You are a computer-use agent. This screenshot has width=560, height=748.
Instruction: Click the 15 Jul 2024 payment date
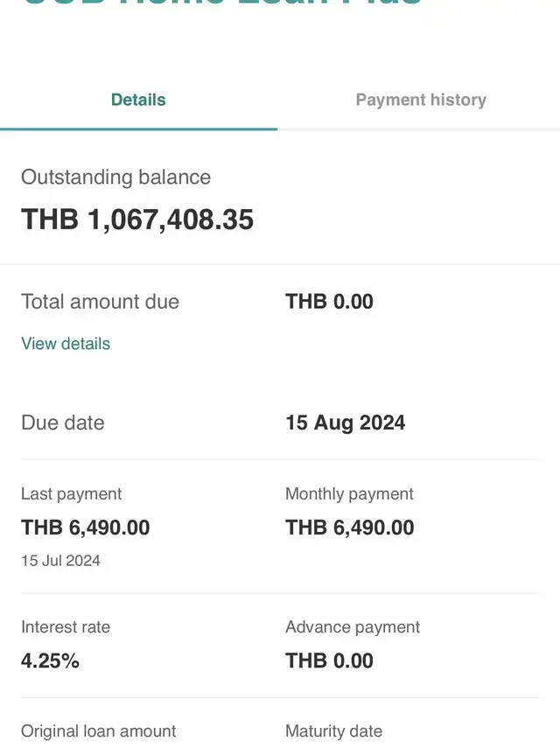coord(60,561)
